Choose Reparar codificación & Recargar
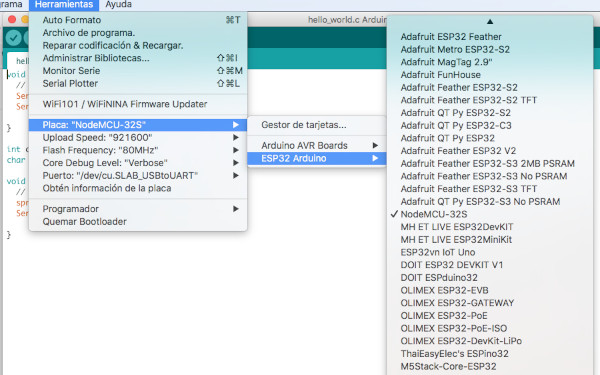Screen dimensions: 600x375 pos(138,45)
